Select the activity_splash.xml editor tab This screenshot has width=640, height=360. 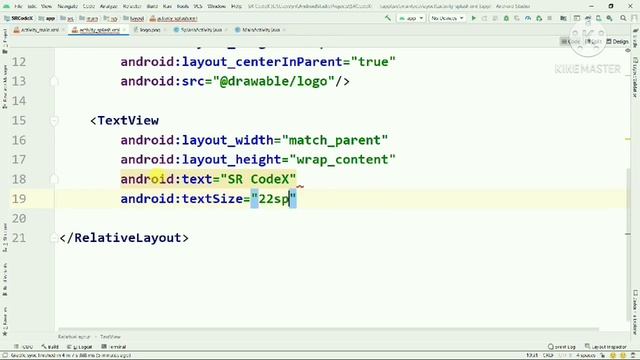point(99,30)
